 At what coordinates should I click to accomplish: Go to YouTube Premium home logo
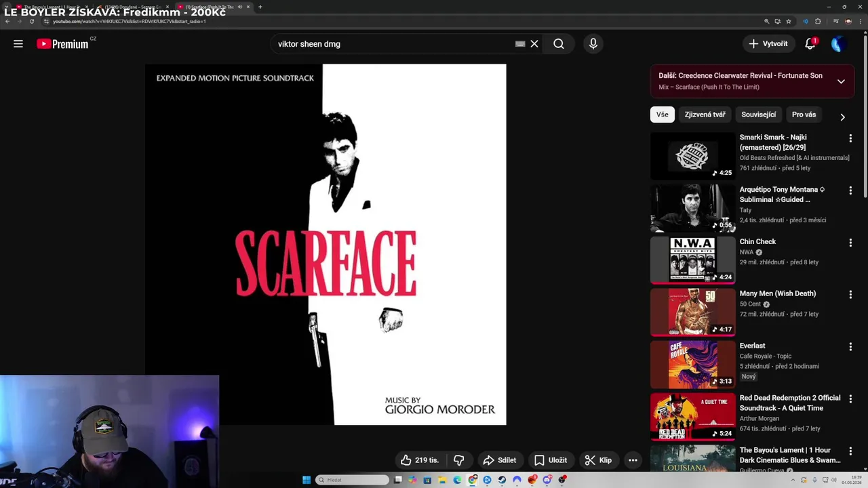pyautogui.click(x=62, y=44)
